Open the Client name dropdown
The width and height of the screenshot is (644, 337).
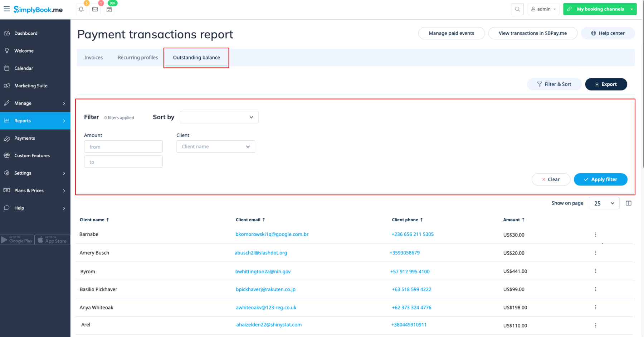click(215, 146)
